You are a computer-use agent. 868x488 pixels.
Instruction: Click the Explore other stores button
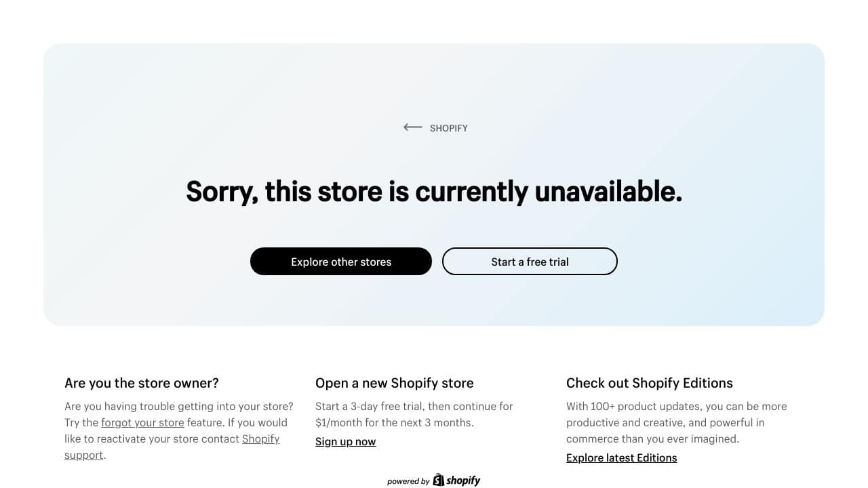[x=341, y=262]
